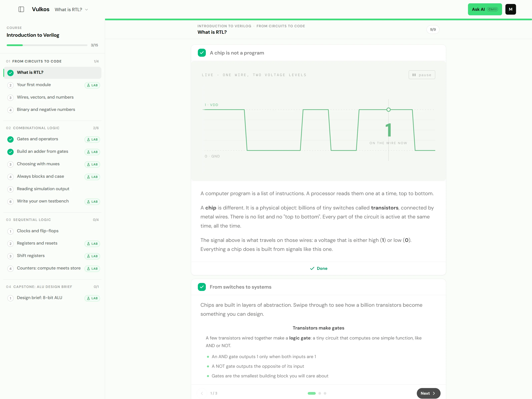Click 'Introduction to Verilog' breadcrumb

coord(224,26)
